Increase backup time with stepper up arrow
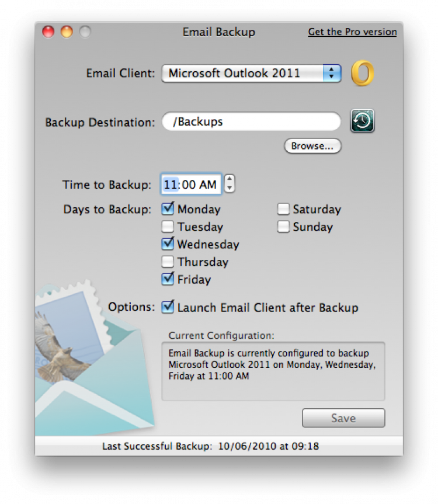The image size is (438, 504). [230, 179]
